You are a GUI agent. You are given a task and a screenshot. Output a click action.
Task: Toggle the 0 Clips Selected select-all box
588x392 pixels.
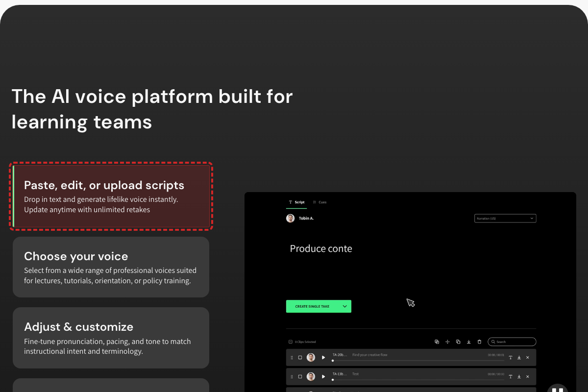(x=291, y=342)
